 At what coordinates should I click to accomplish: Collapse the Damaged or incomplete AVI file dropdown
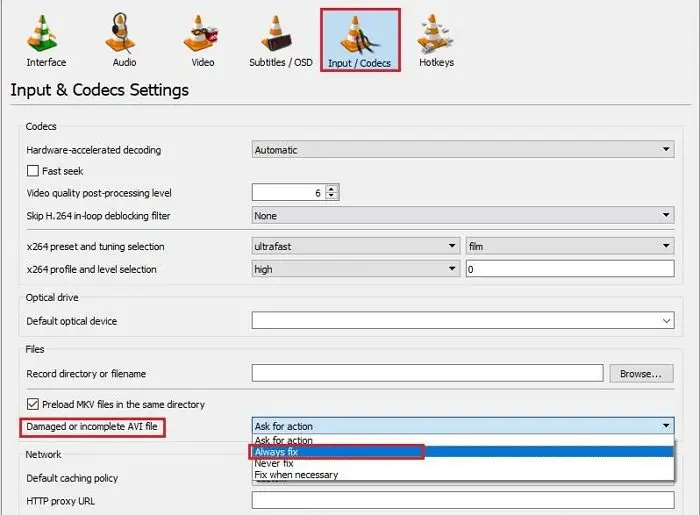tap(463, 426)
